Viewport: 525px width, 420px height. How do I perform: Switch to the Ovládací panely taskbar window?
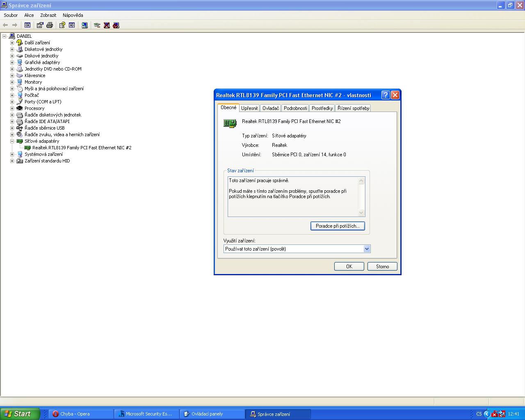(x=212, y=414)
